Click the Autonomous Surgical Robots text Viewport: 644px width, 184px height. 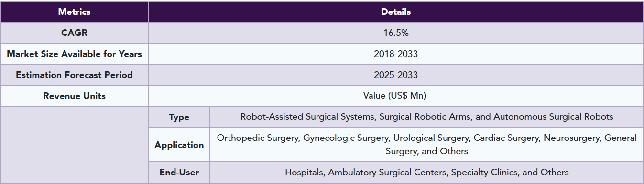[x=553, y=117]
